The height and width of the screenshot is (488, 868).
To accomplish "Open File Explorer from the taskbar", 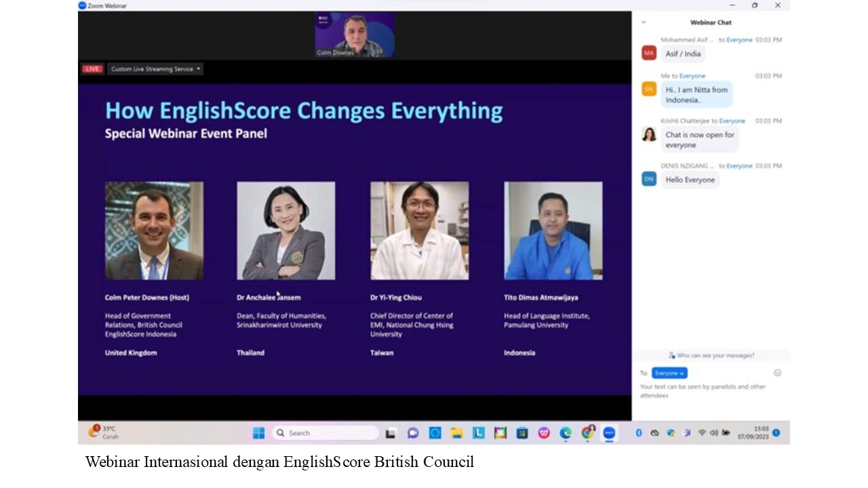I will (x=456, y=433).
